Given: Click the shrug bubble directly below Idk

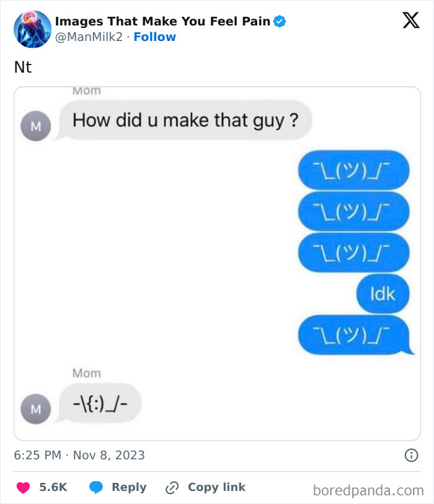Looking at the screenshot, I should point(354,335).
